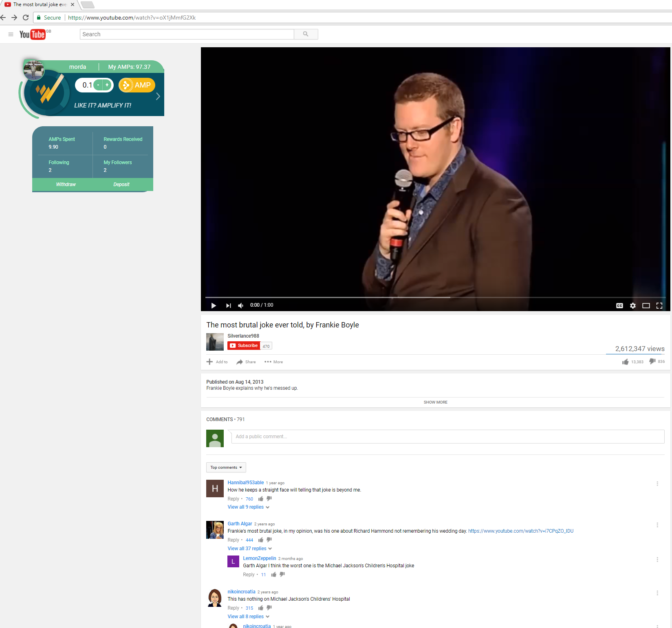Click the Secure padlock site info
Image resolution: width=672 pixels, height=628 pixels.
tap(48, 18)
